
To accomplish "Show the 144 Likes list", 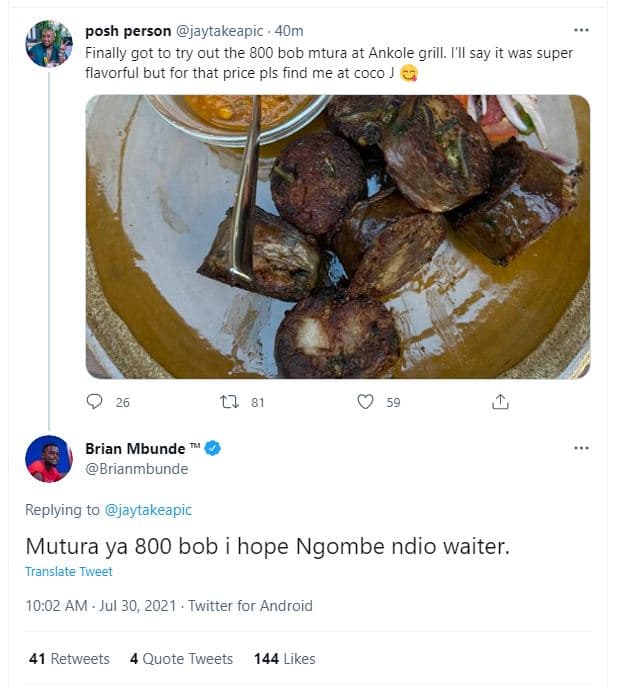I will coord(284,659).
